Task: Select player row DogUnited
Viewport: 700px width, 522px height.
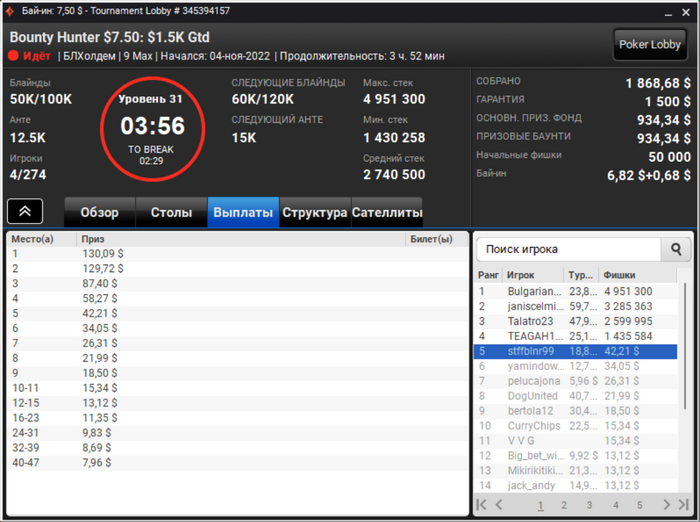Action: click(575, 396)
